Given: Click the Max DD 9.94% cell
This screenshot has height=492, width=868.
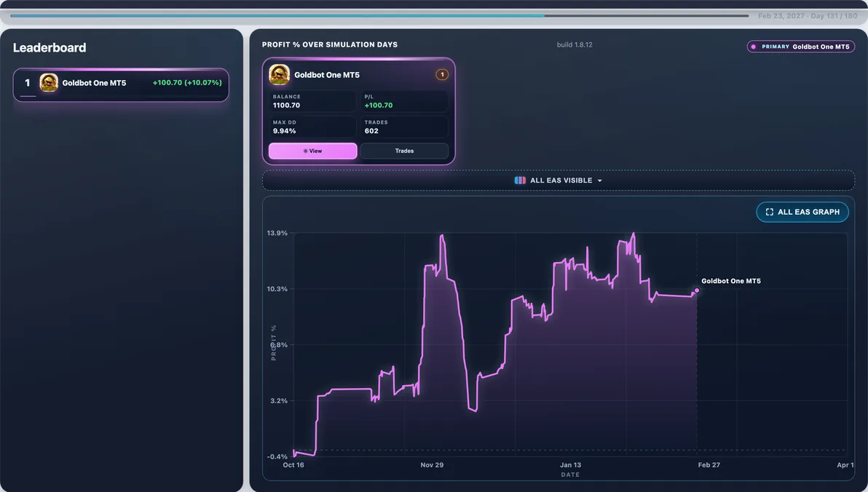Looking at the screenshot, I should pos(312,127).
